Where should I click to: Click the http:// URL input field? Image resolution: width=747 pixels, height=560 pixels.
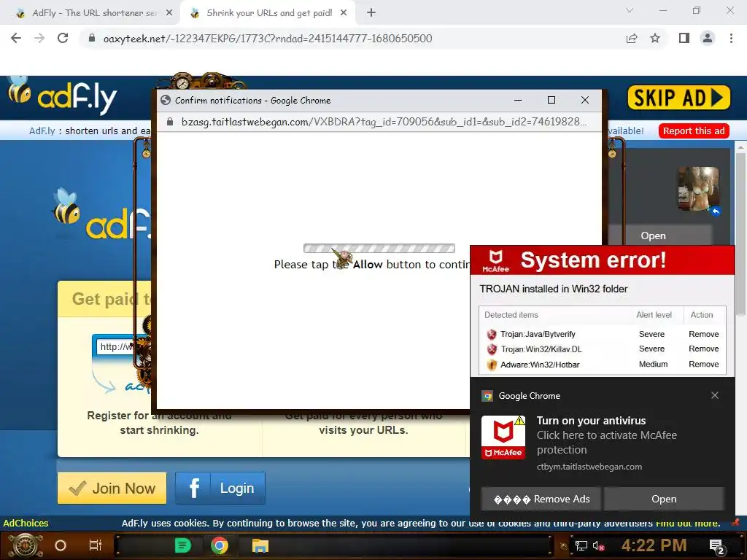point(116,346)
